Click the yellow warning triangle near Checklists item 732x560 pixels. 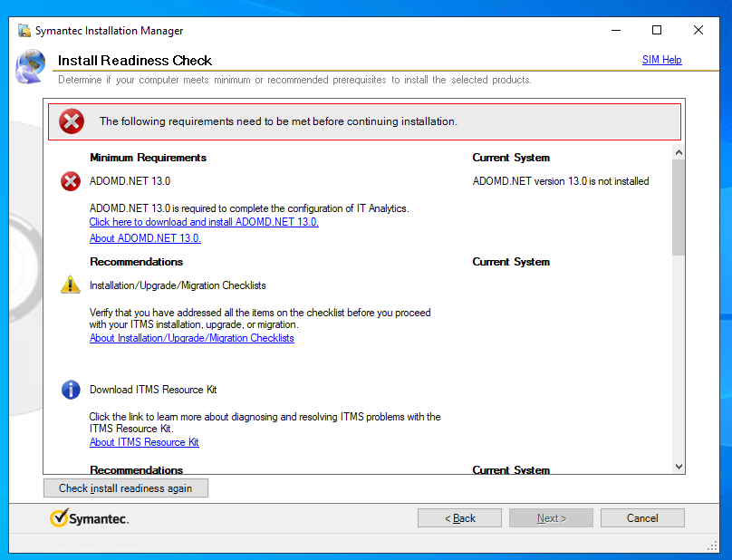point(70,285)
